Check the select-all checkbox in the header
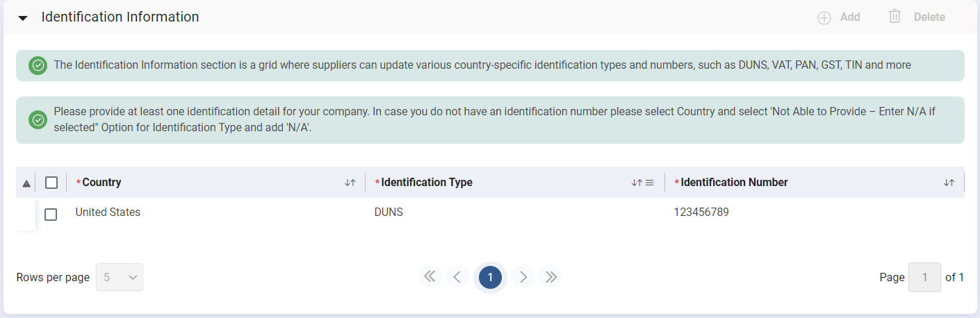Screen dimensions: 980x318 point(51,183)
